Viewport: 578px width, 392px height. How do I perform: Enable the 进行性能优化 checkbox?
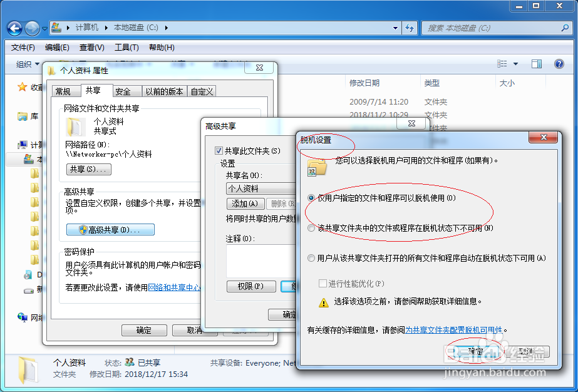pyautogui.click(x=321, y=283)
